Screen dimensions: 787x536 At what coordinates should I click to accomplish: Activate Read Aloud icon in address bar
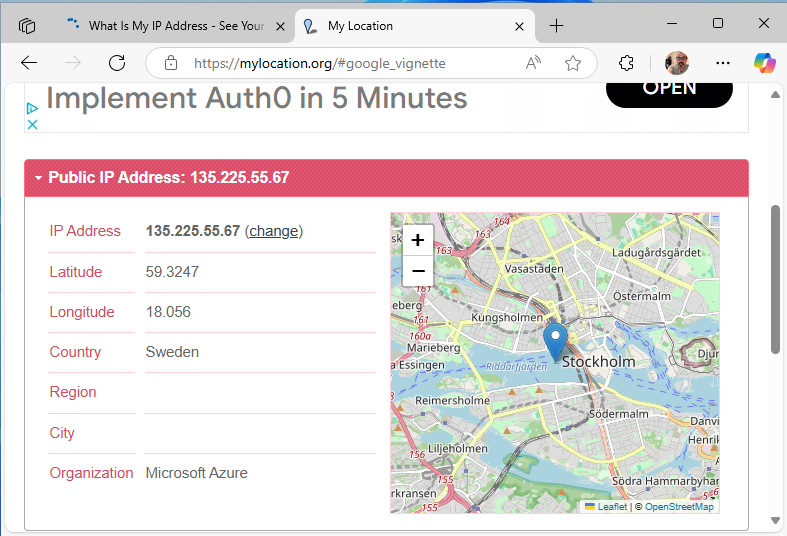coord(533,63)
